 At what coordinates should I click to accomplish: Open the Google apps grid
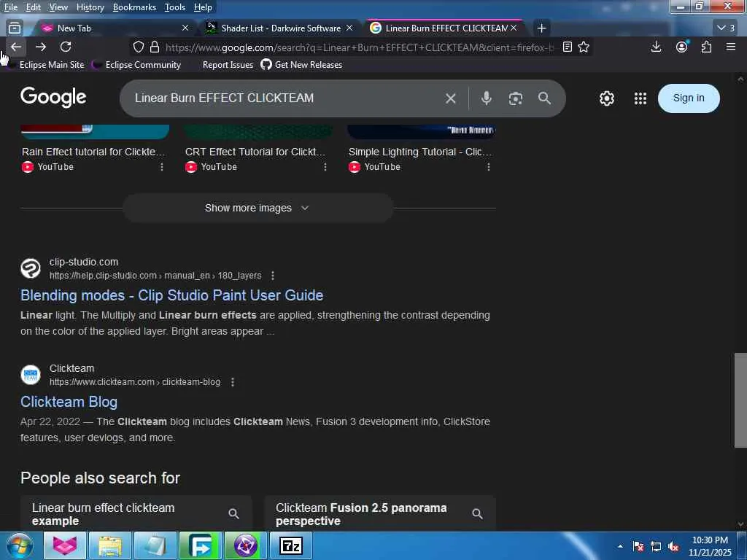click(x=640, y=98)
